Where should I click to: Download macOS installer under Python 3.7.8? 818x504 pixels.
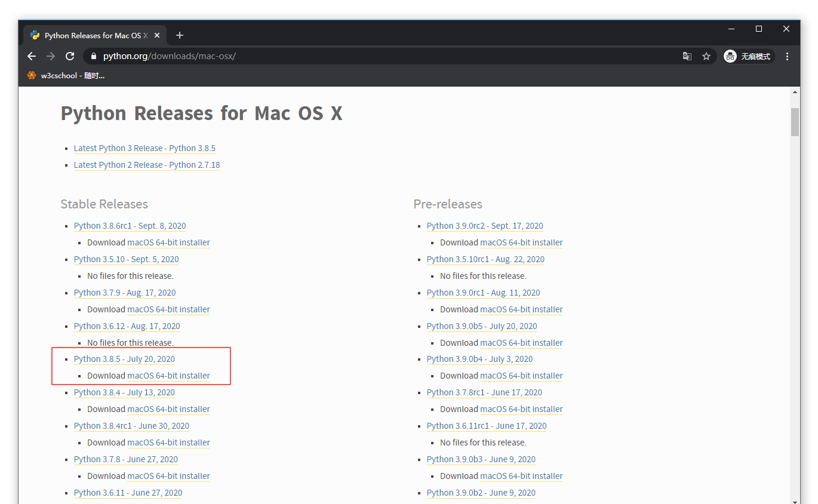click(168, 476)
